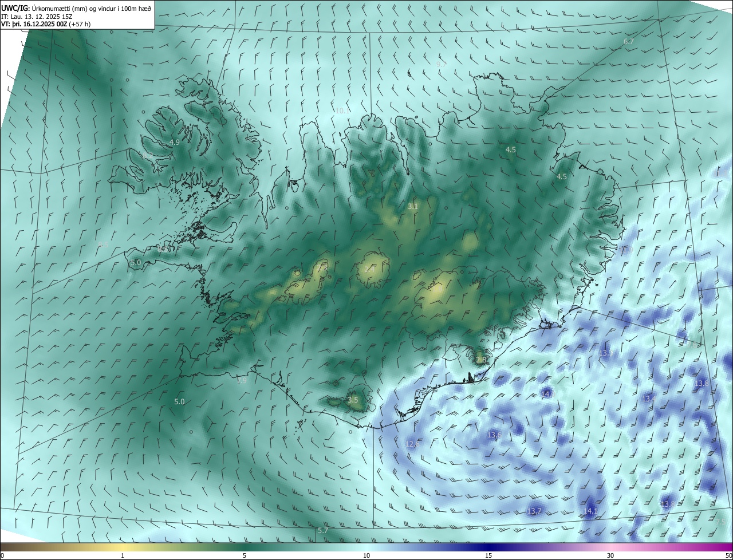Click the 10 tick on the color scale
This screenshot has height=560, width=733.
pos(366,555)
